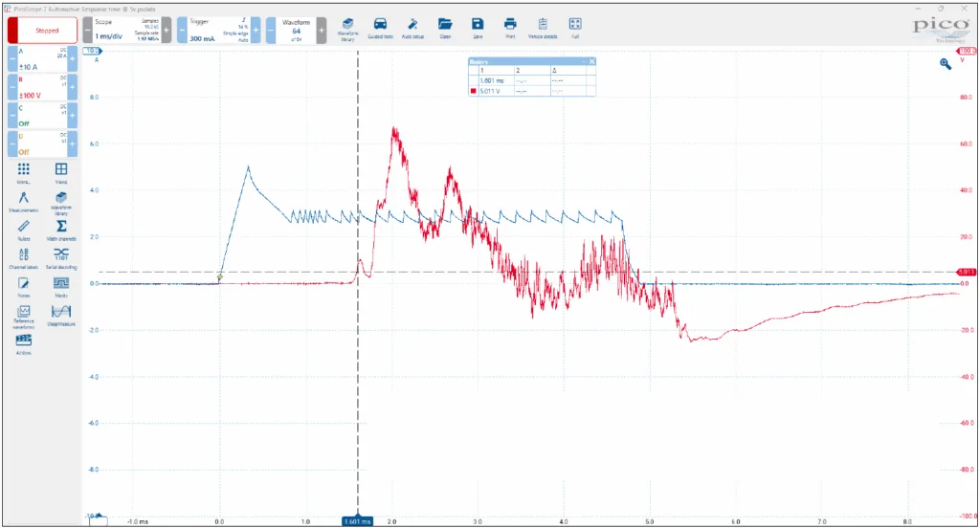Image resolution: width=980 pixels, height=528 pixels.
Task: Open Vehicle details
Action: pyautogui.click(x=543, y=27)
